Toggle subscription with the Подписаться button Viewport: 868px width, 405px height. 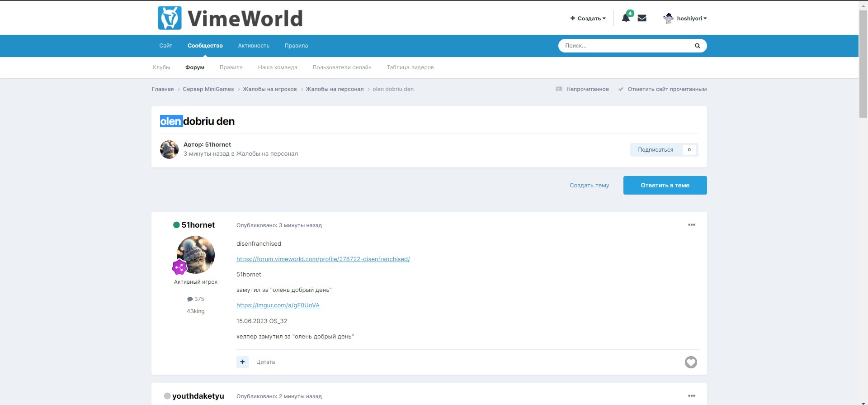[x=656, y=150]
